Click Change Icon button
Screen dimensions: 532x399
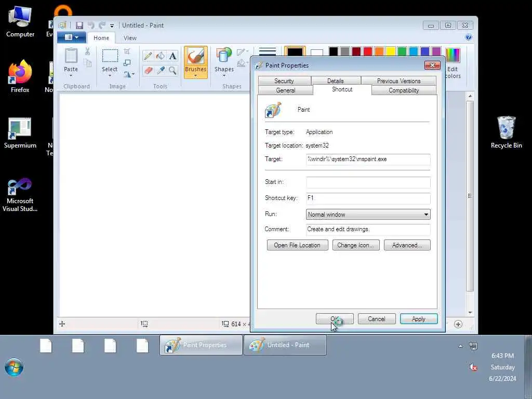[x=355, y=245]
